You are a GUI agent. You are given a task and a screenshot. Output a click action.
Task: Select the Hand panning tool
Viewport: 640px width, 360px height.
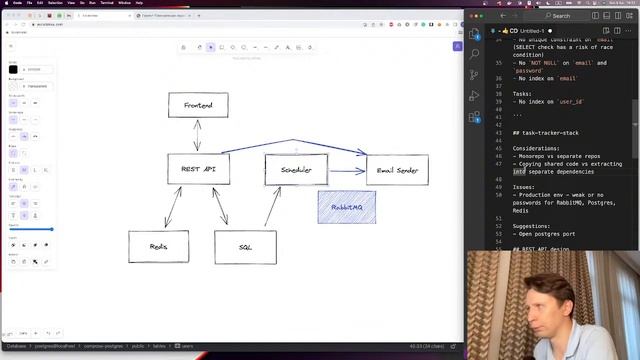pos(200,47)
